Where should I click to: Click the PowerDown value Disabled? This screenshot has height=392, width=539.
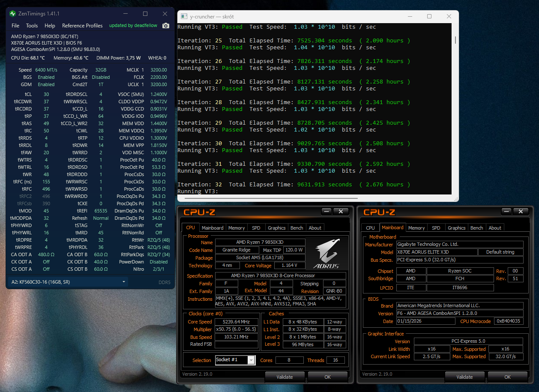point(159,262)
